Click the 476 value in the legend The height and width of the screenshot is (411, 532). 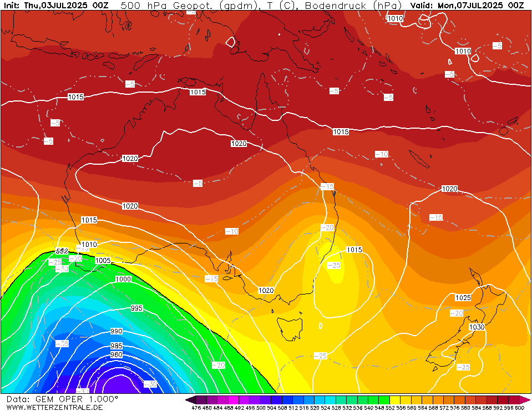click(196, 408)
